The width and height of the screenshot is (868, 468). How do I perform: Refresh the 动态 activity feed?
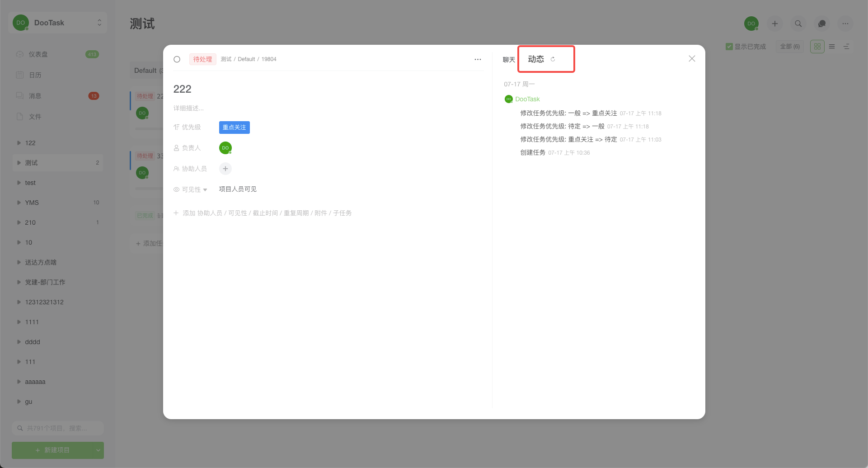tap(553, 58)
